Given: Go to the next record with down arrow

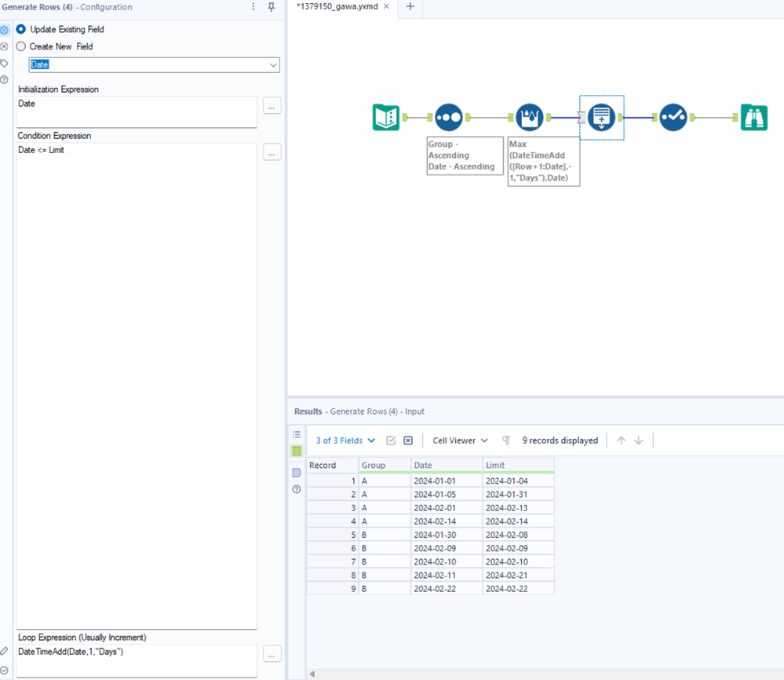Looking at the screenshot, I should tap(639, 441).
